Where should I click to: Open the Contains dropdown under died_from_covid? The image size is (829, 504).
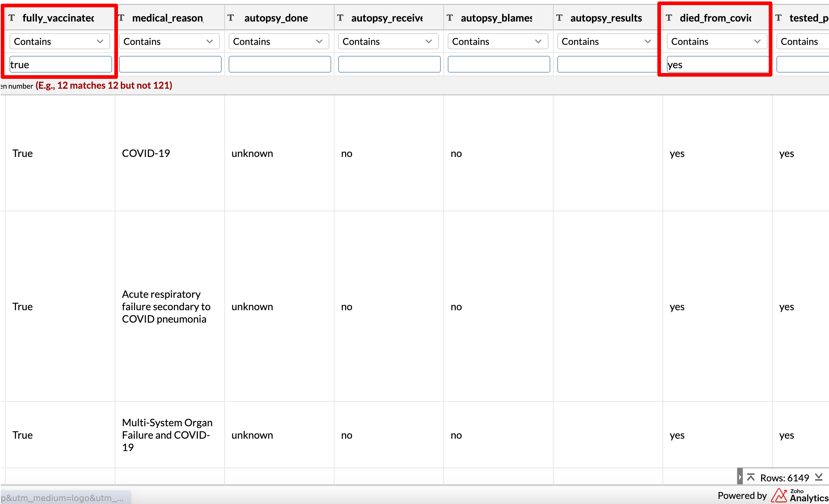(x=717, y=42)
